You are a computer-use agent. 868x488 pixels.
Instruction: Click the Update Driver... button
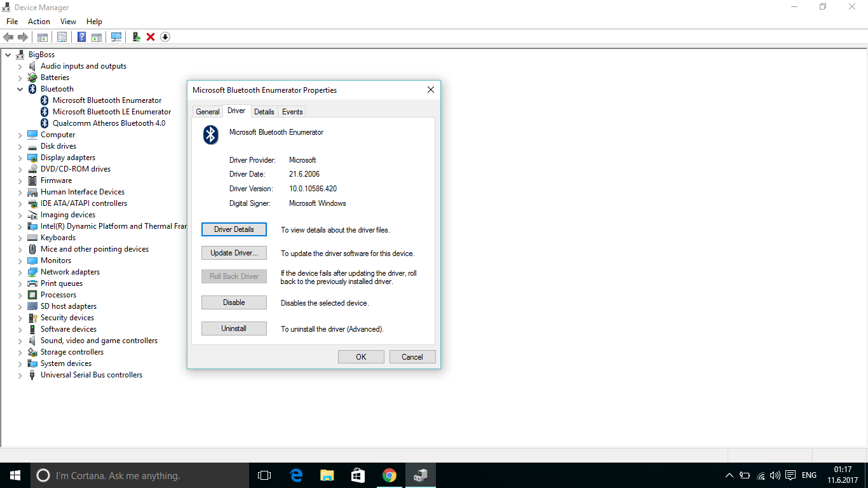tap(234, 253)
